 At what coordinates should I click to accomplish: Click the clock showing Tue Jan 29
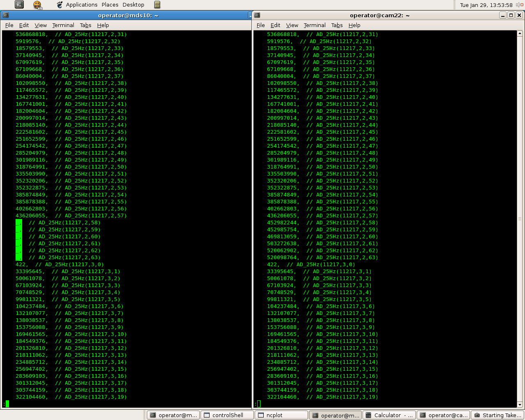(486, 5)
